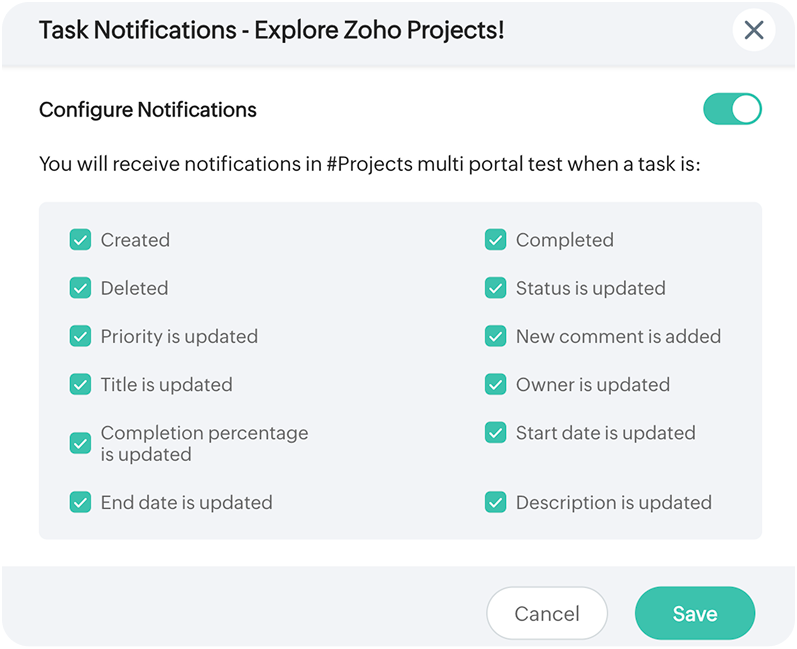Uncheck the End date is updated checkbox
Viewport: 797px width, 649px height.
coord(80,502)
